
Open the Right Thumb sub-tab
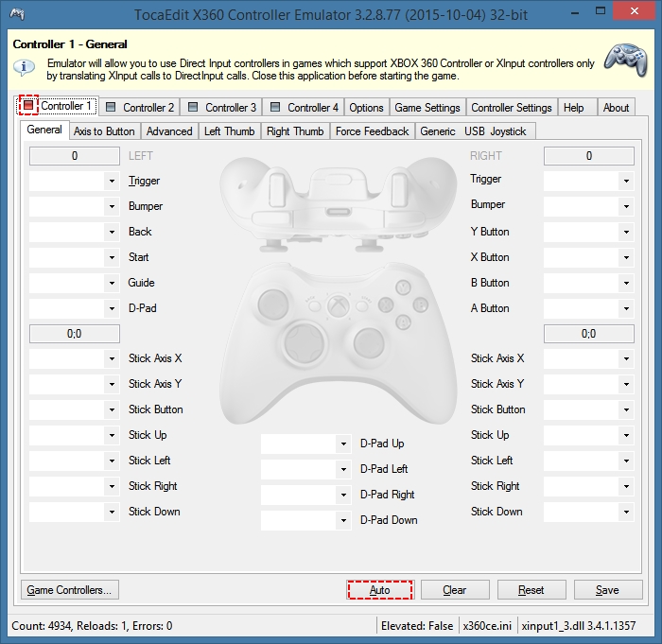[295, 131]
